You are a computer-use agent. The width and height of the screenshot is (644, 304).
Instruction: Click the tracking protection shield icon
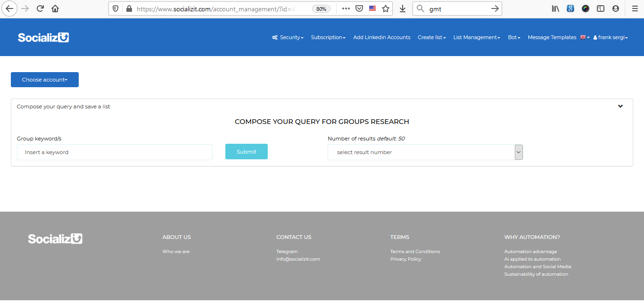(116, 8)
